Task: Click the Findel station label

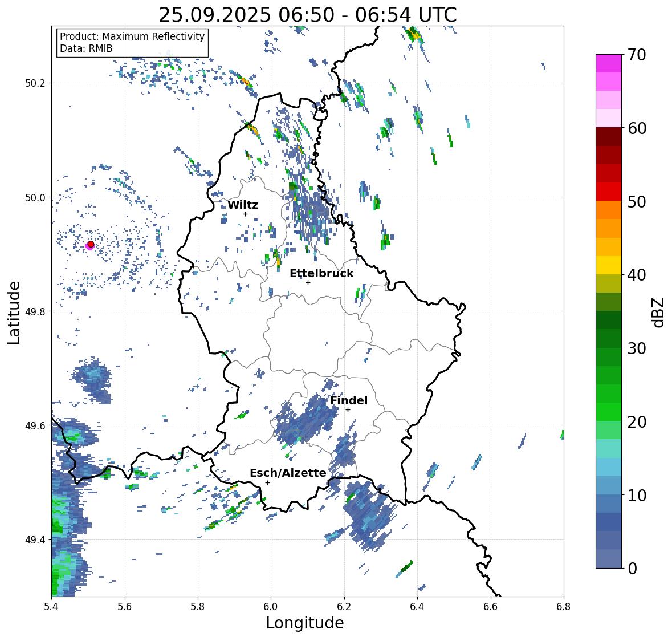Action: (348, 400)
